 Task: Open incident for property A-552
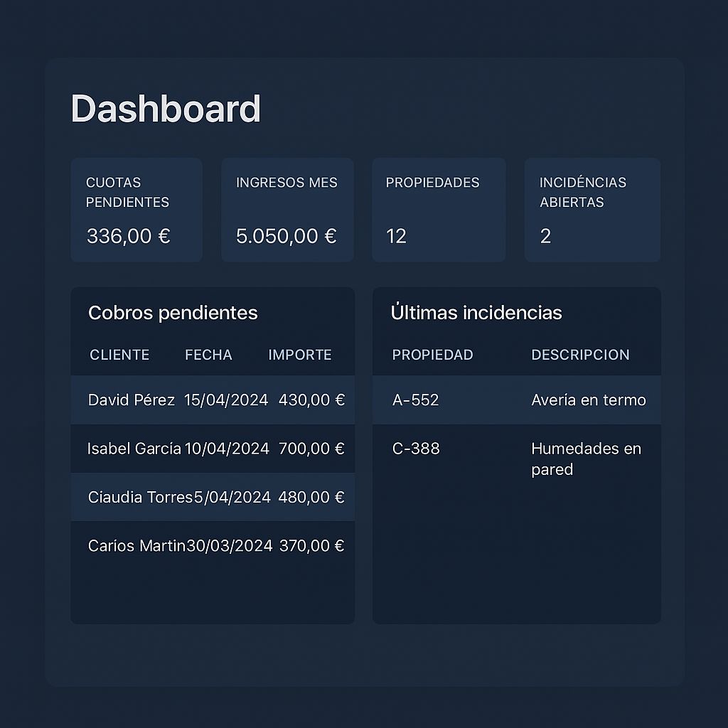[x=416, y=400]
